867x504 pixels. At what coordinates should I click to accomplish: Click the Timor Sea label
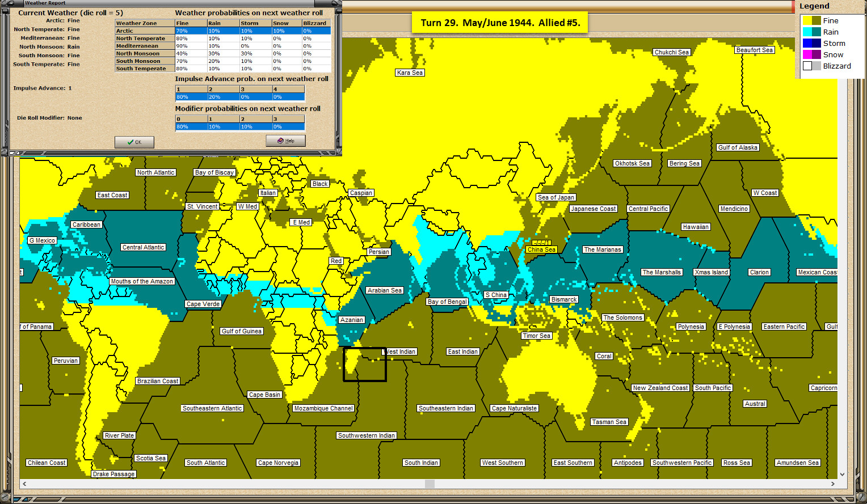click(537, 336)
